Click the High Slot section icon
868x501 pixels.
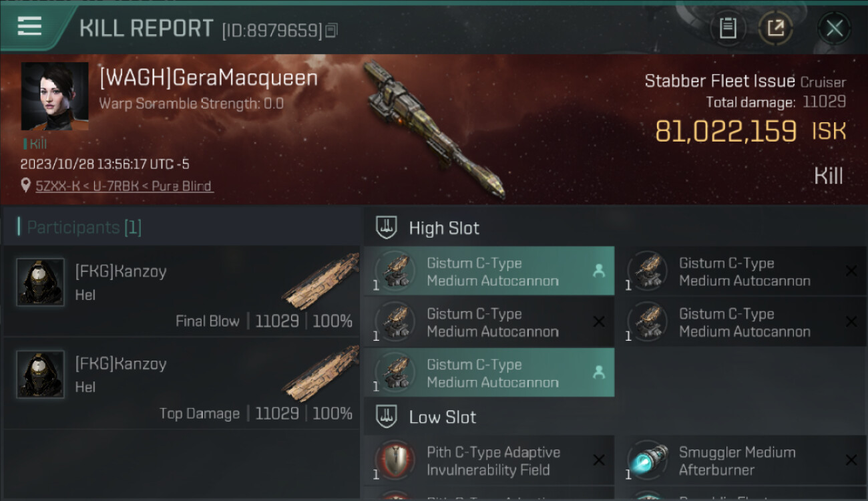tap(387, 228)
